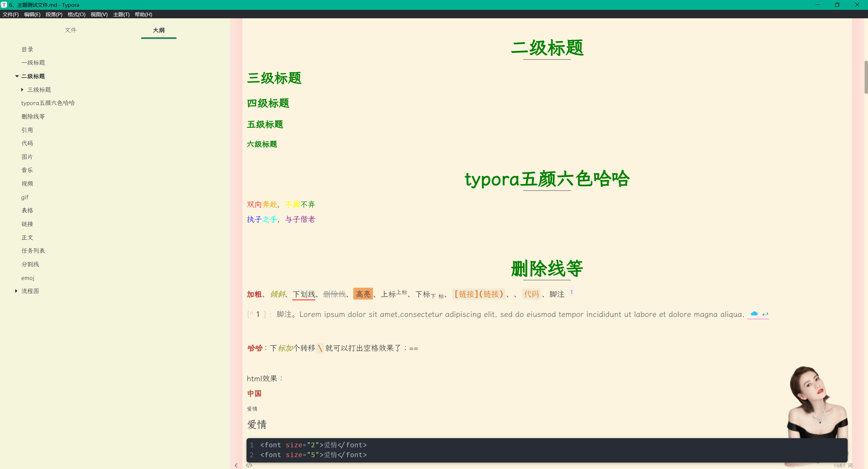The height and width of the screenshot is (469, 868).
Task: Click first code line with font size="2"
Action: coord(313,445)
